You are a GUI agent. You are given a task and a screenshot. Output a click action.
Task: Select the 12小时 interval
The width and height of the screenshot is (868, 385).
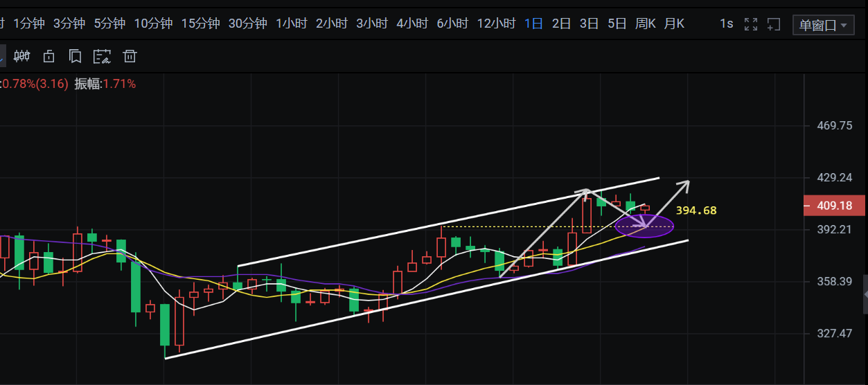tap(496, 24)
